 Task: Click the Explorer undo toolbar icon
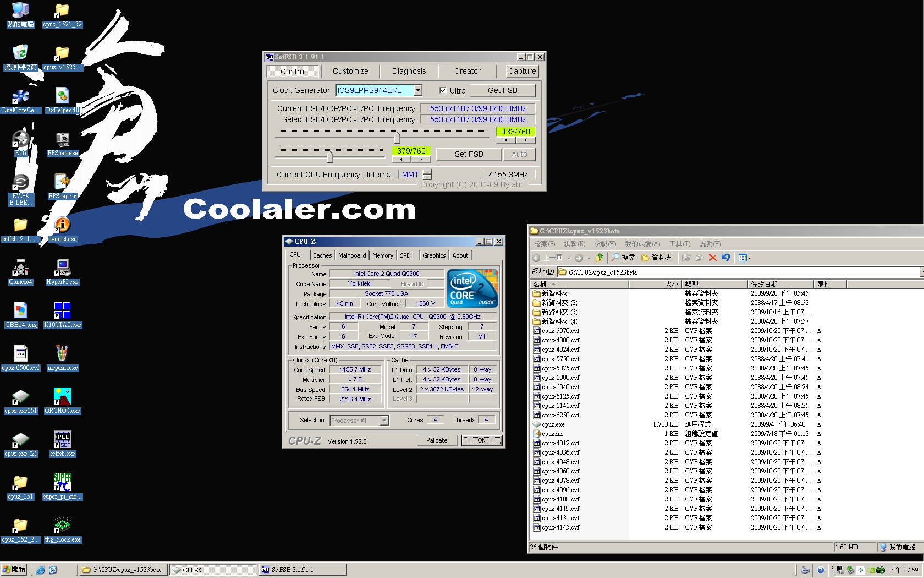pyautogui.click(x=725, y=257)
